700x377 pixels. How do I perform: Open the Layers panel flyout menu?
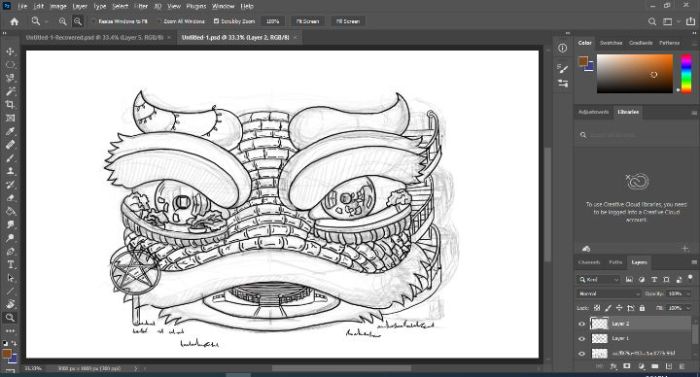click(x=694, y=262)
